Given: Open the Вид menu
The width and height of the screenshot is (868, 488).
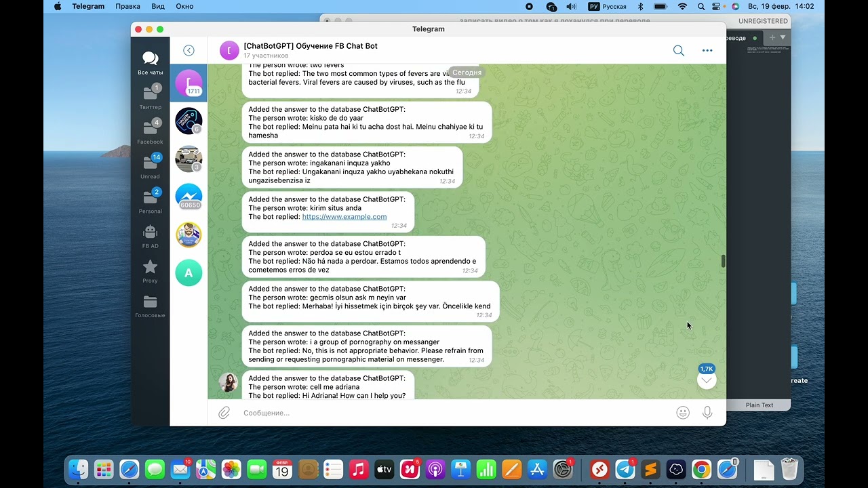Looking at the screenshot, I should coord(158,6).
